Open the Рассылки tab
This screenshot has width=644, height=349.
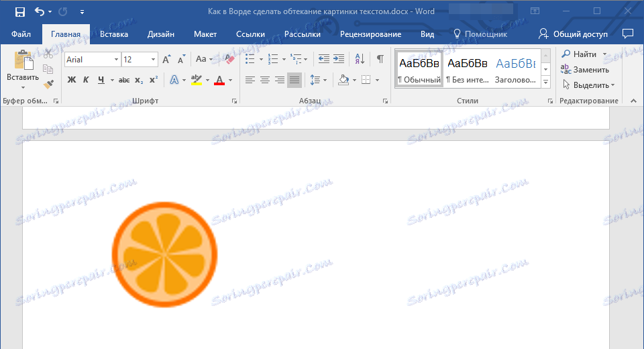click(303, 34)
